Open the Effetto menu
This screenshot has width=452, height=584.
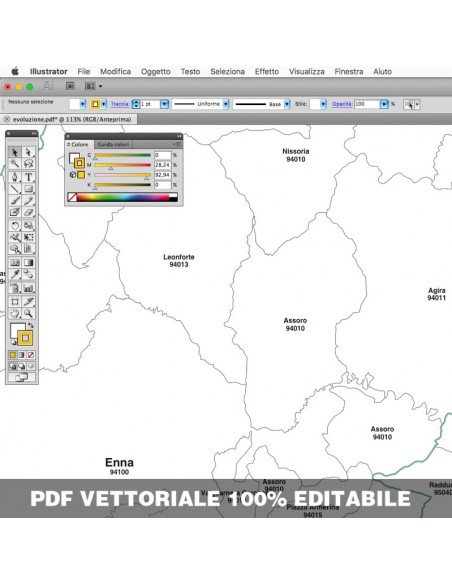pos(267,72)
